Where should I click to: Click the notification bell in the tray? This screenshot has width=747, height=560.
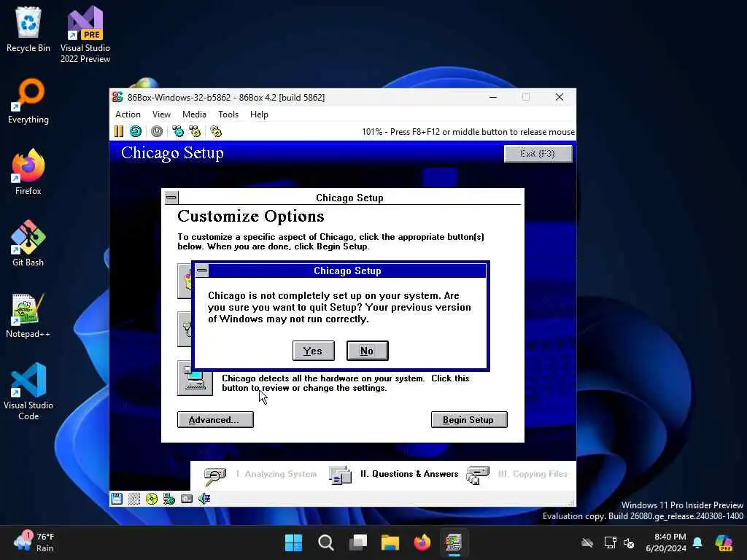(x=697, y=542)
